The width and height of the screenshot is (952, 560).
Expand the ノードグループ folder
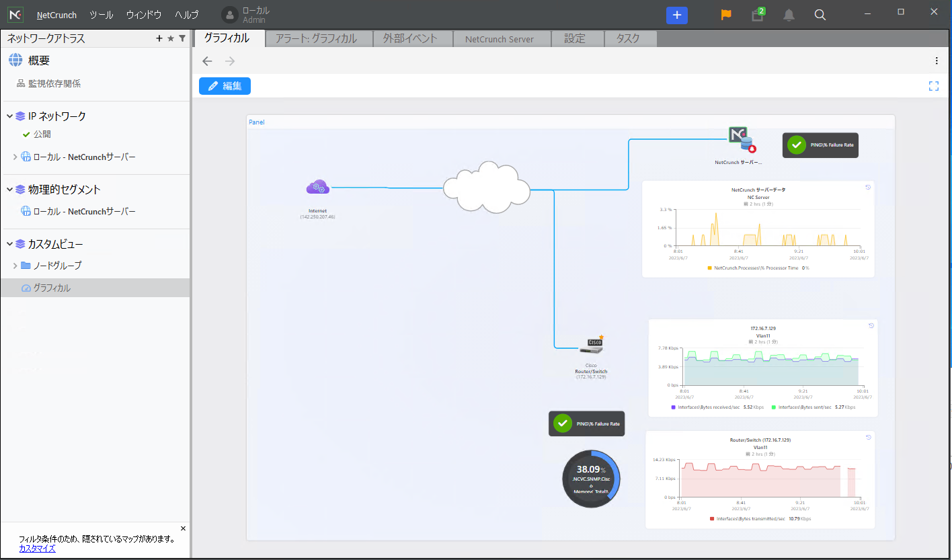coord(15,266)
